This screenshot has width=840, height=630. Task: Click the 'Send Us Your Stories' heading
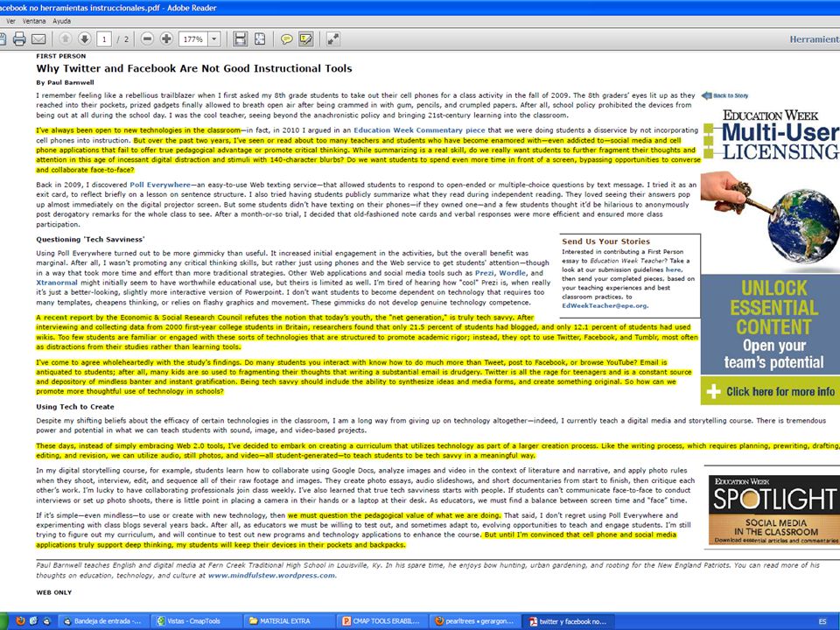click(605, 241)
